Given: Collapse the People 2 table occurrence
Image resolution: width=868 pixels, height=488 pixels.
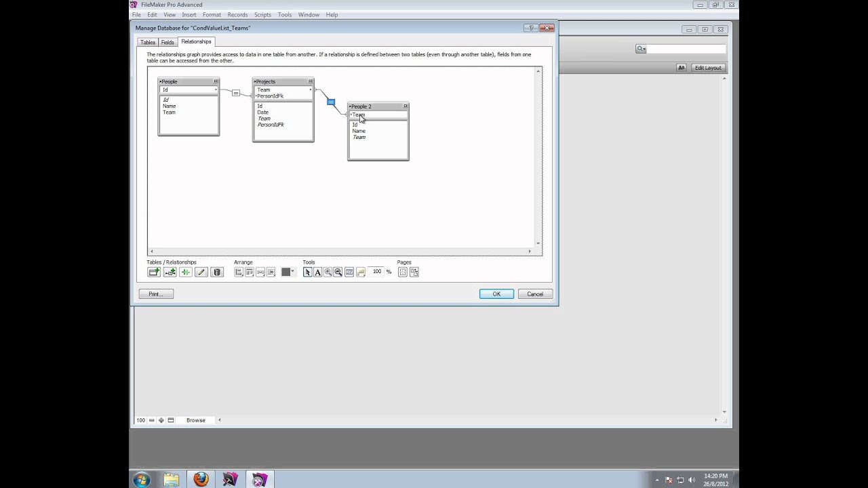Looking at the screenshot, I should 406,106.
